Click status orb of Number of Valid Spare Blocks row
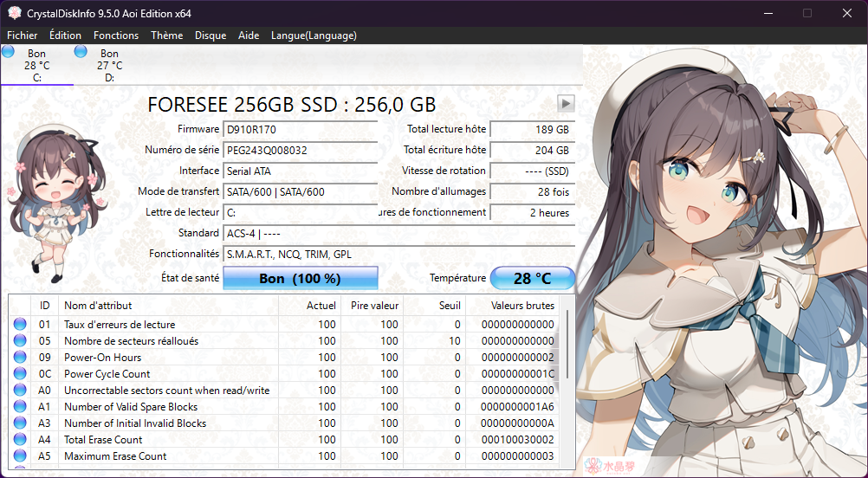The width and height of the screenshot is (868, 478). [x=20, y=407]
